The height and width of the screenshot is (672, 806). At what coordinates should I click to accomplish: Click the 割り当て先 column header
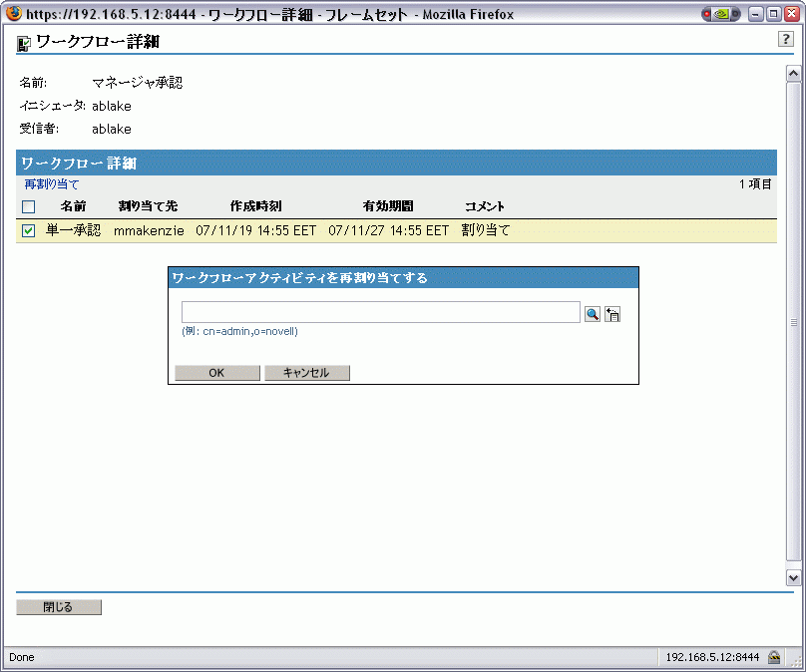coord(148,206)
